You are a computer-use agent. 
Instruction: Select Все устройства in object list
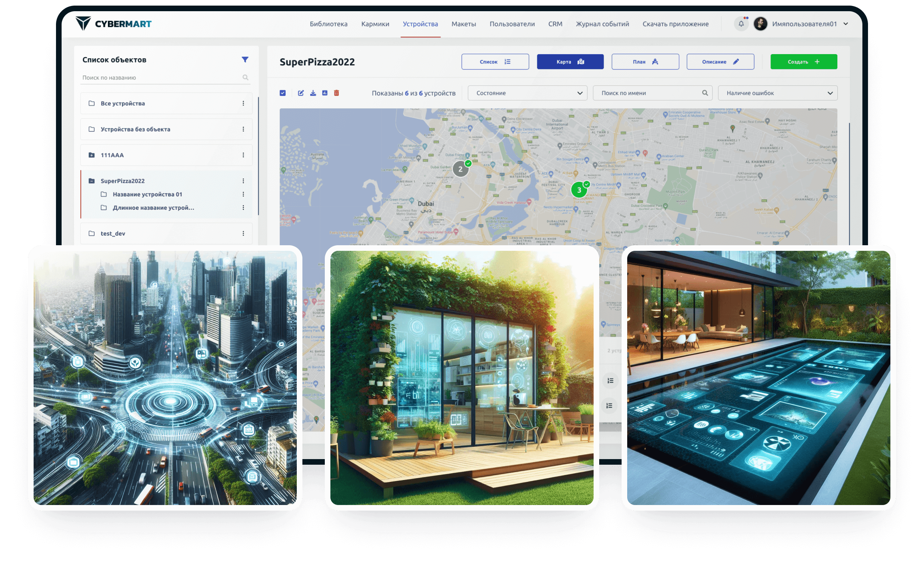(166, 103)
